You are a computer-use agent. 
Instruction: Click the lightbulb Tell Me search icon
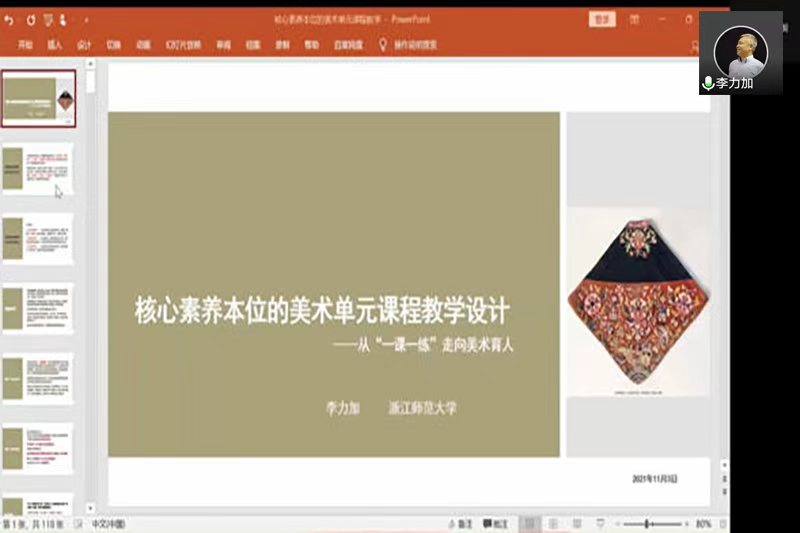tap(381, 45)
